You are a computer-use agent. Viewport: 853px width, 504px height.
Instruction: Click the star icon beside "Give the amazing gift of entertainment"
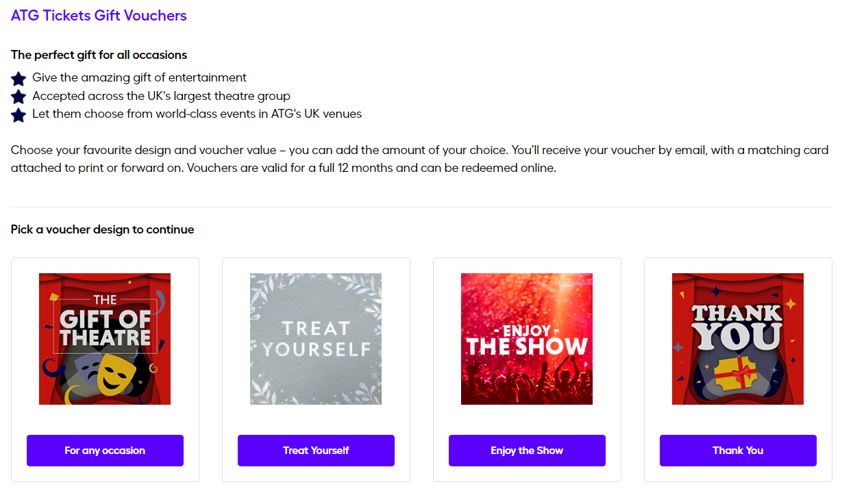18,78
